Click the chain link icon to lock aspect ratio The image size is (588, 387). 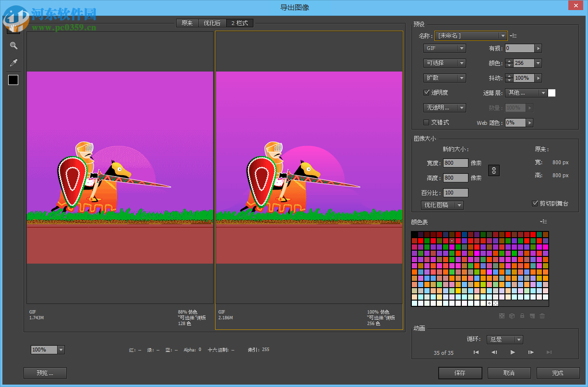tap(494, 170)
